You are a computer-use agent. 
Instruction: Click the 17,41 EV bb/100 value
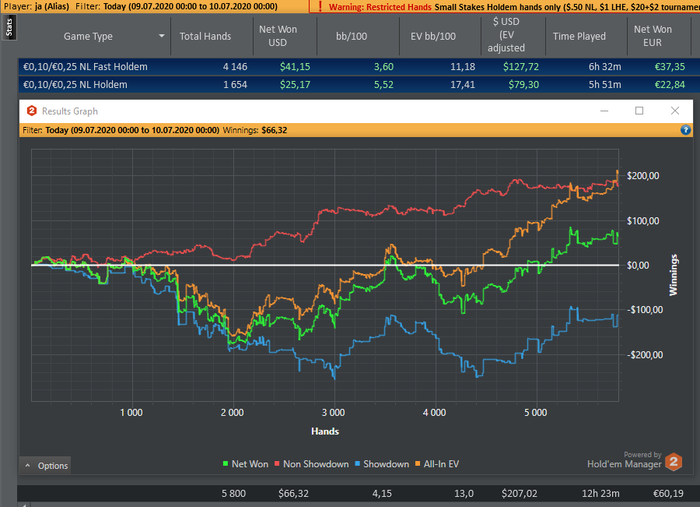(x=462, y=84)
